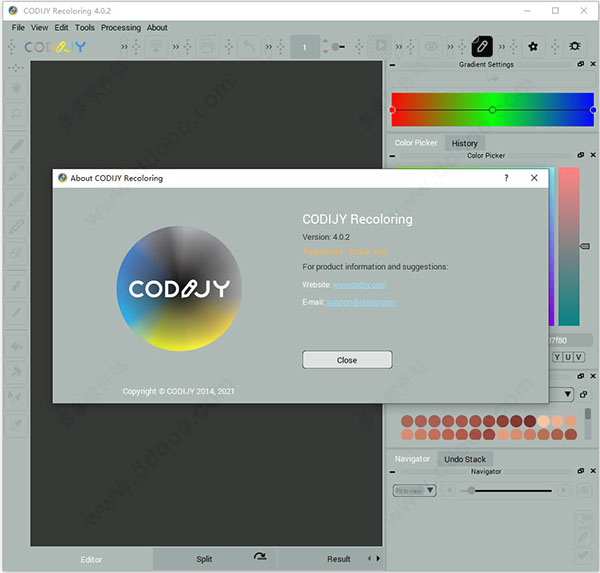This screenshot has width=600, height=573.
Task: Click the brush size value field showing 1
Action: click(x=305, y=47)
